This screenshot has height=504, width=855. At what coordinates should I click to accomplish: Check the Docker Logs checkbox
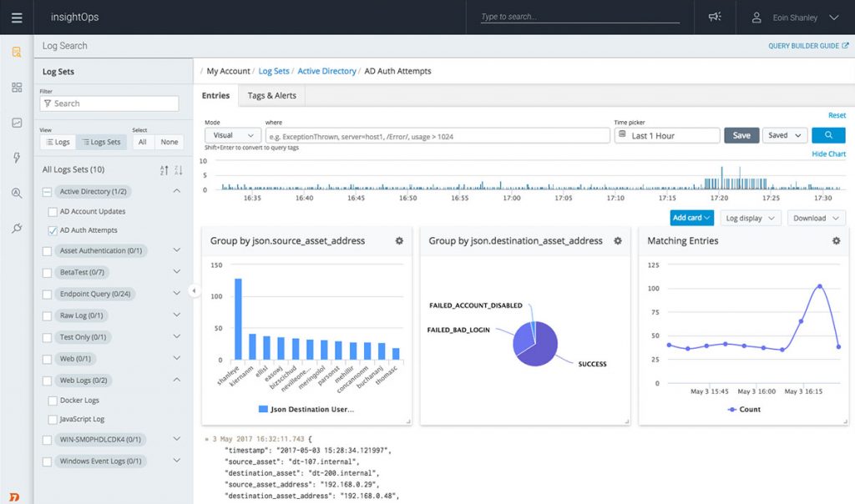pyautogui.click(x=53, y=401)
